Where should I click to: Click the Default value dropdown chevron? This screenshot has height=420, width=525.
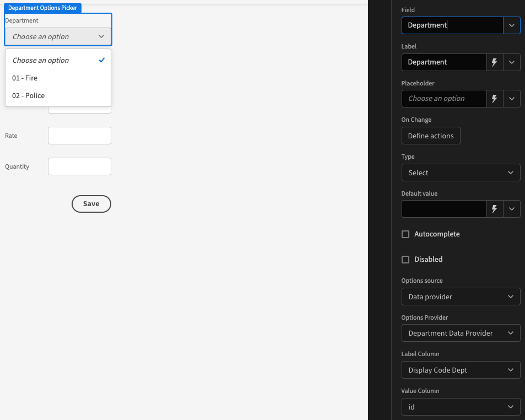point(511,209)
